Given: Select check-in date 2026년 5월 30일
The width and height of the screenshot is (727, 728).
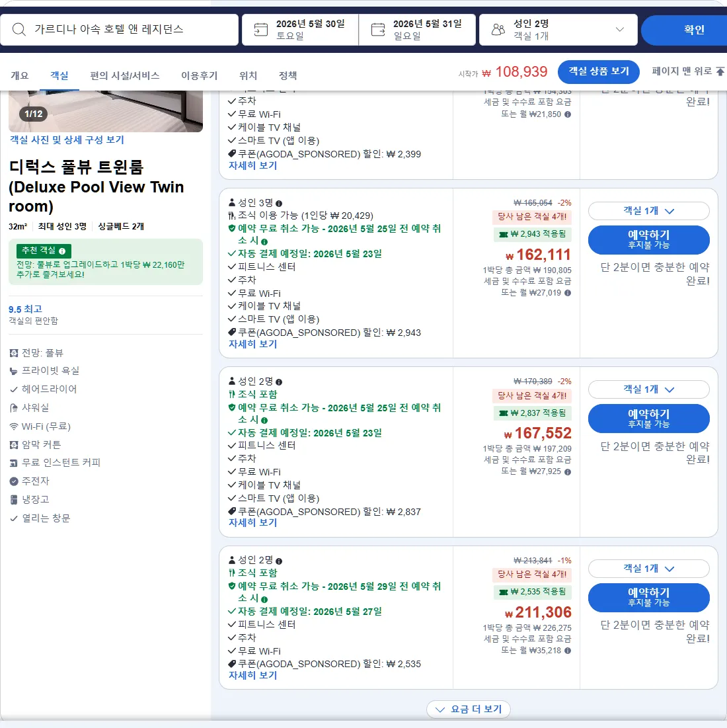Looking at the screenshot, I should click(x=300, y=30).
